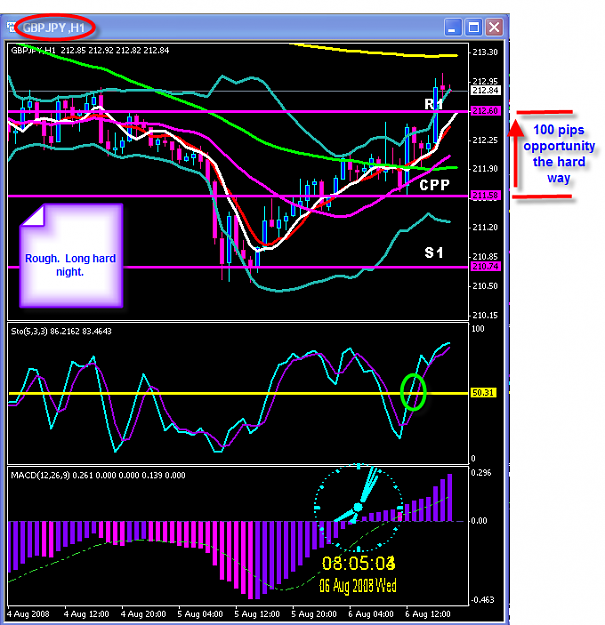Click the digital clock reading 08:05:03
This screenshot has height=625, width=605.
358,564
